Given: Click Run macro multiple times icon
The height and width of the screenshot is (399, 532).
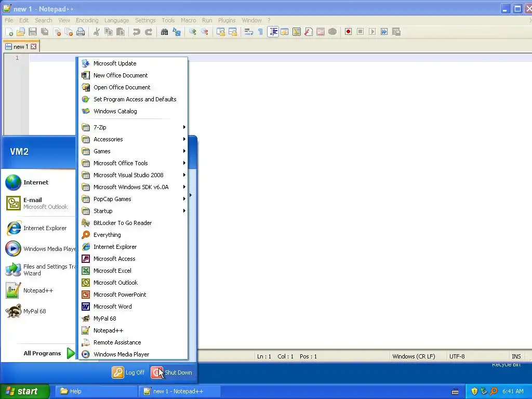Looking at the screenshot, I should click(x=384, y=32).
